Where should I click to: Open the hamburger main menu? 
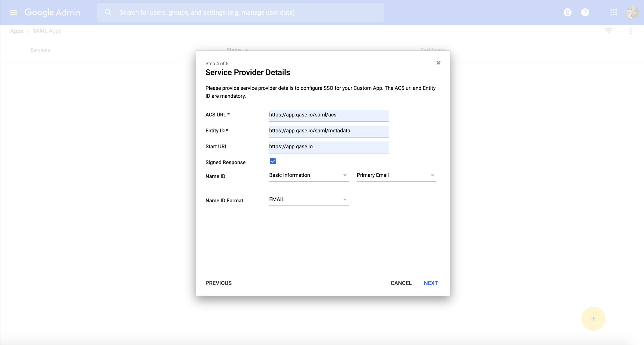coord(13,12)
